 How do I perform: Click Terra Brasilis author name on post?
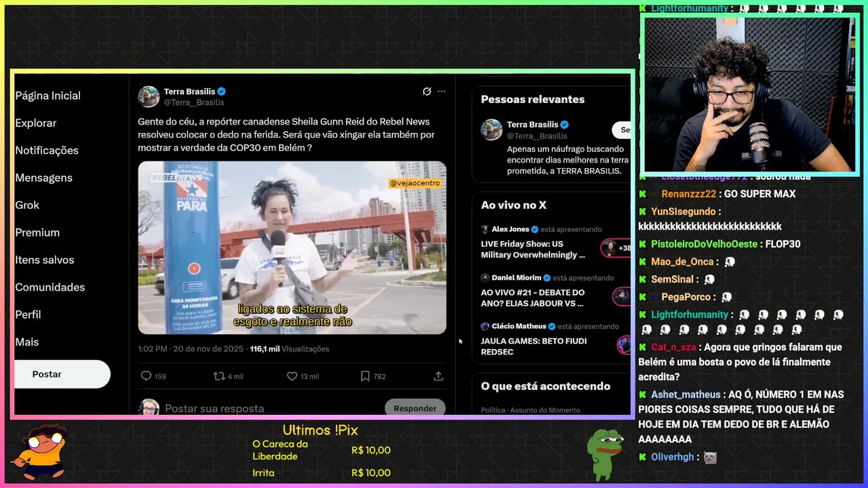[x=189, y=91]
